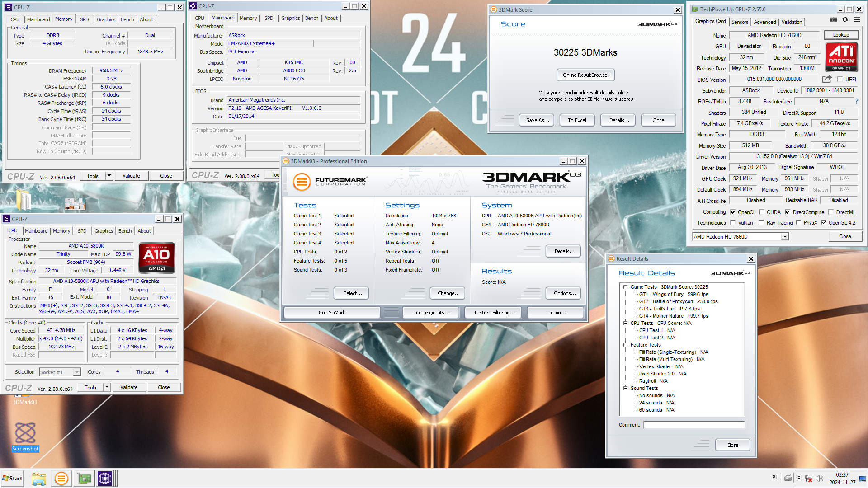Select GT3 - Troll's Lair result row
Viewport: 868px width, 488px height.
(x=669, y=309)
